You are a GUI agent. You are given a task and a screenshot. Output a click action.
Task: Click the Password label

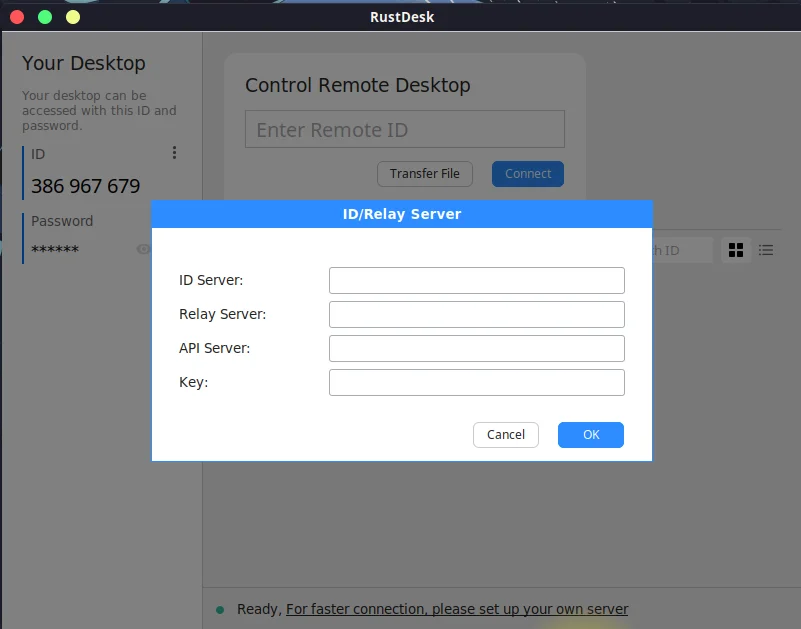pos(62,221)
